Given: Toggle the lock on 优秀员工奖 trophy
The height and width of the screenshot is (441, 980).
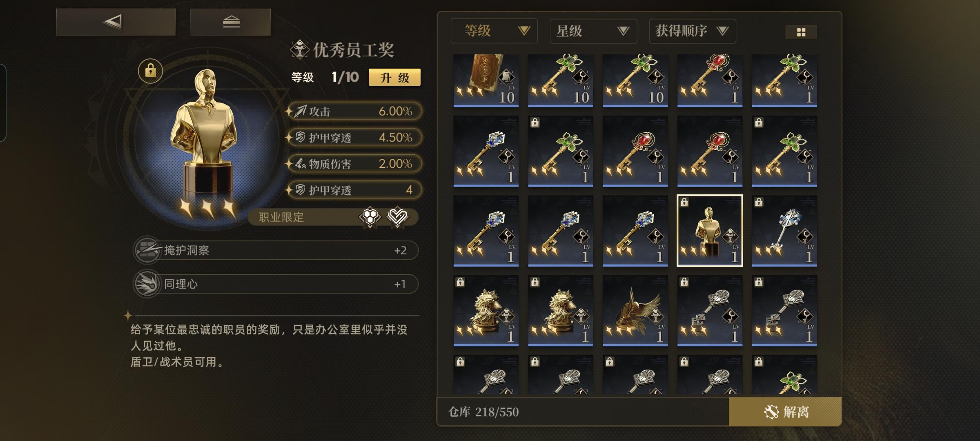Looking at the screenshot, I should (150, 71).
